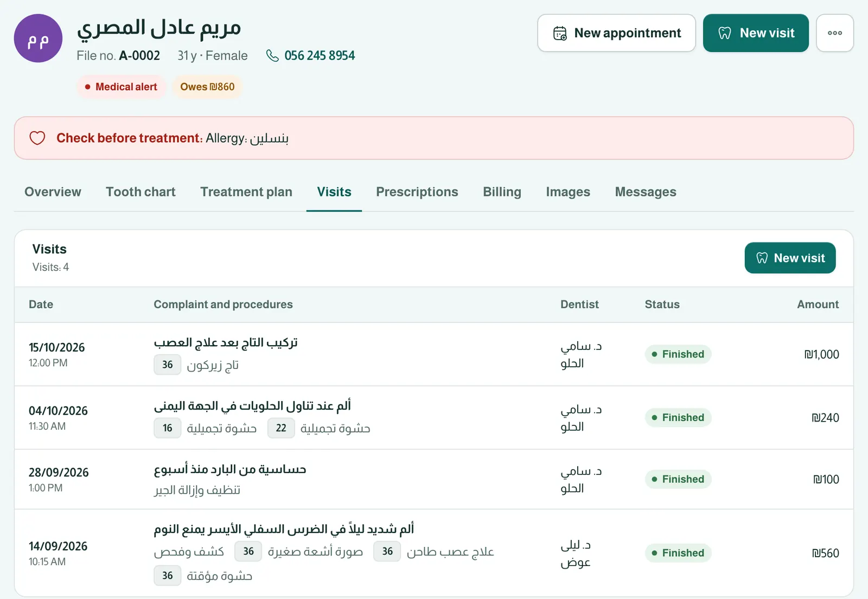Open the 15/10/2026 visit row

click(x=434, y=354)
